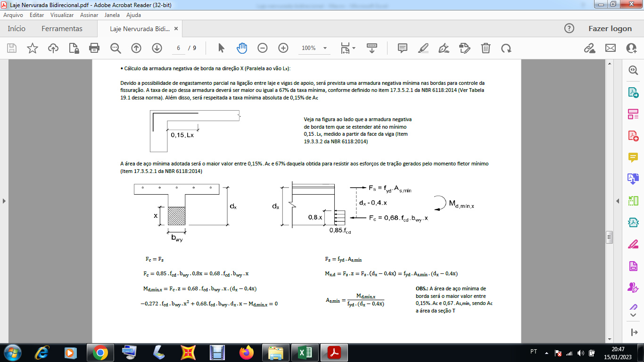Expand the left navigation pane arrow
644x362 pixels.
coord(4,201)
